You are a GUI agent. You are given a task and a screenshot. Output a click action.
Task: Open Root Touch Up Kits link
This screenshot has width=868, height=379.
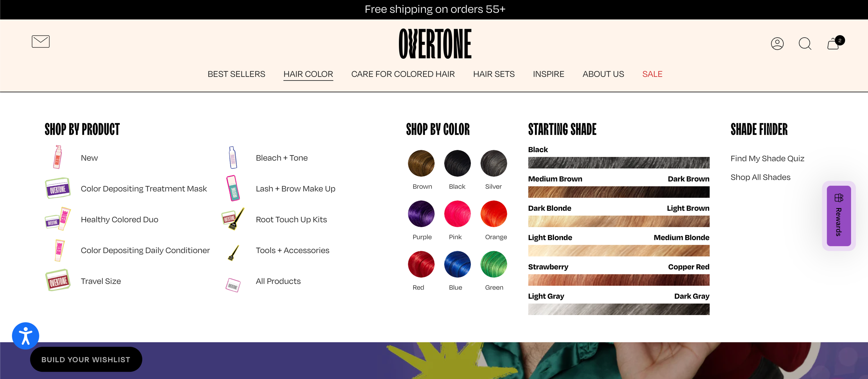pos(291,219)
